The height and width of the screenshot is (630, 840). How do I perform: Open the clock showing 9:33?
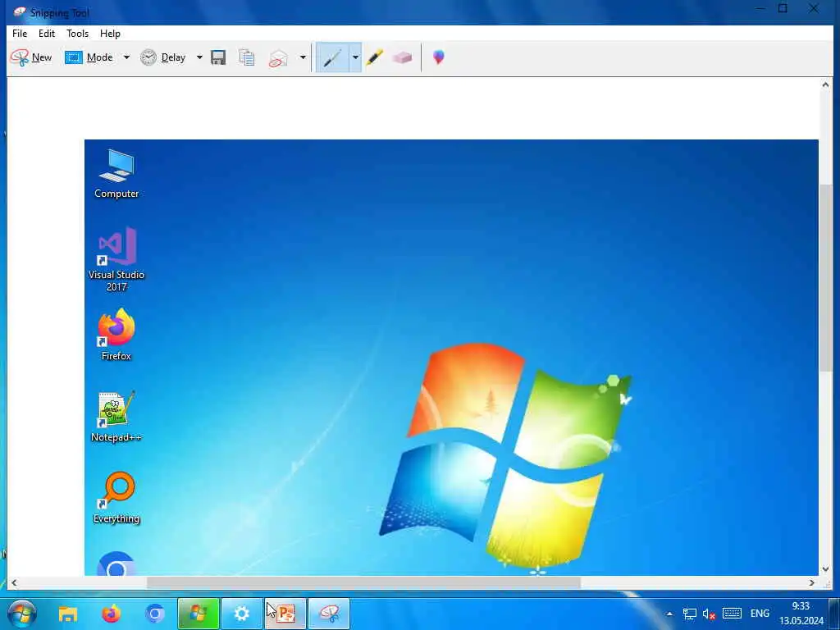(801, 614)
